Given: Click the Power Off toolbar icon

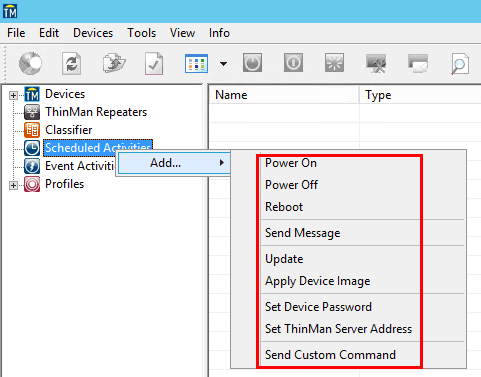Looking at the screenshot, I should 293,62.
